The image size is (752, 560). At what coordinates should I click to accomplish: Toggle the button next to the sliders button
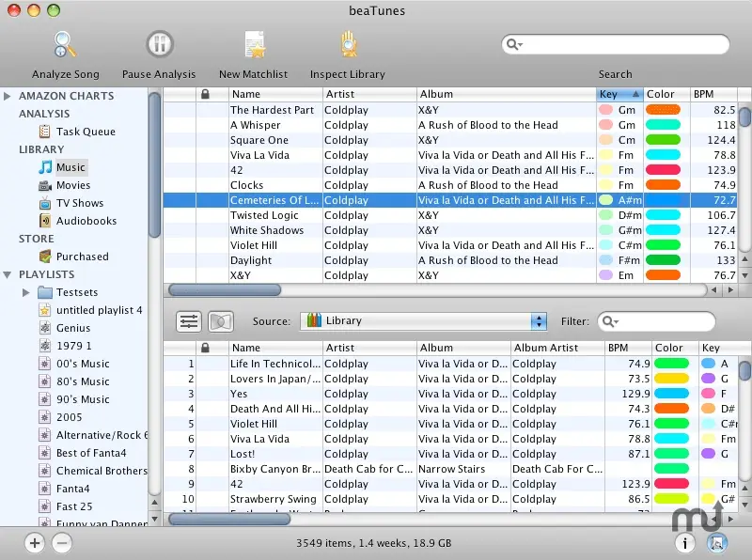click(x=221, y=321)
